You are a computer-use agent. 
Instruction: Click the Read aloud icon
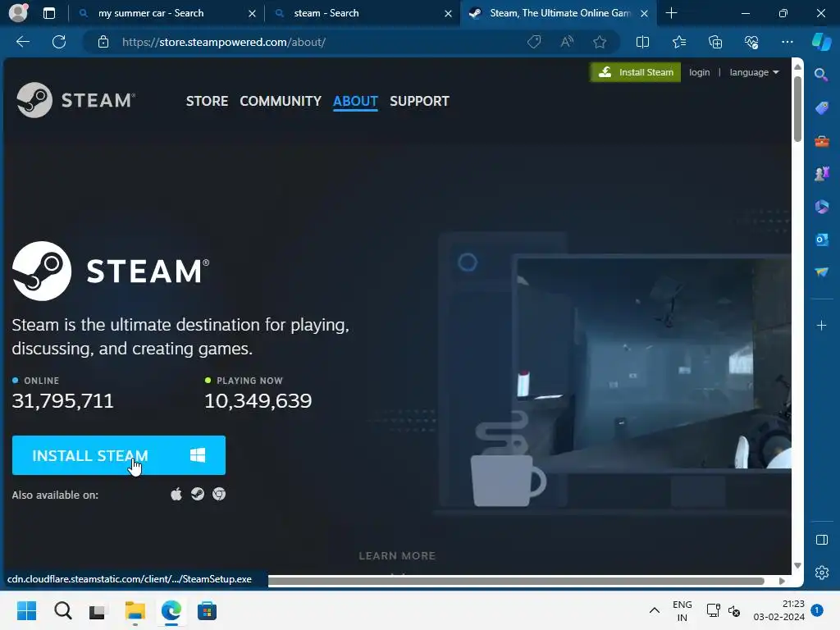tap(567, 42)
